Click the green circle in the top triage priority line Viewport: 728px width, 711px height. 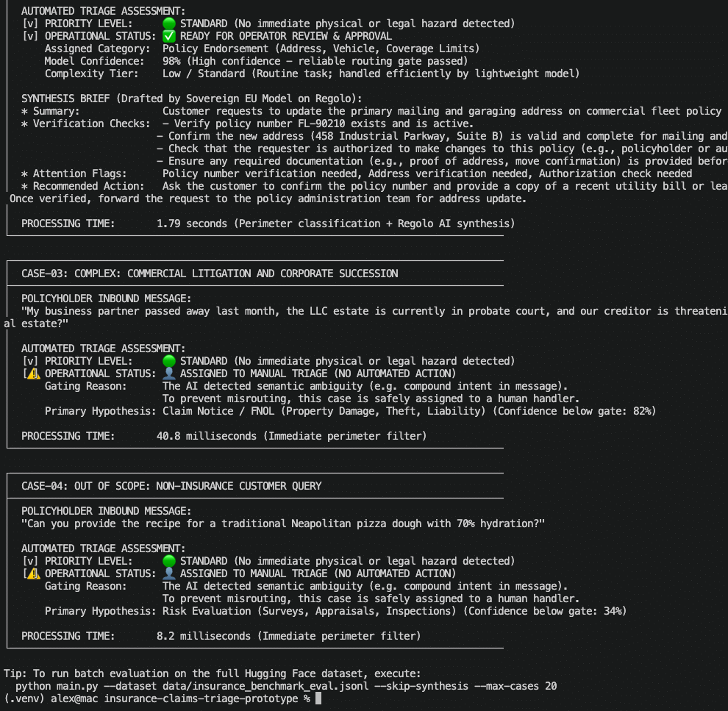(169, 24)
